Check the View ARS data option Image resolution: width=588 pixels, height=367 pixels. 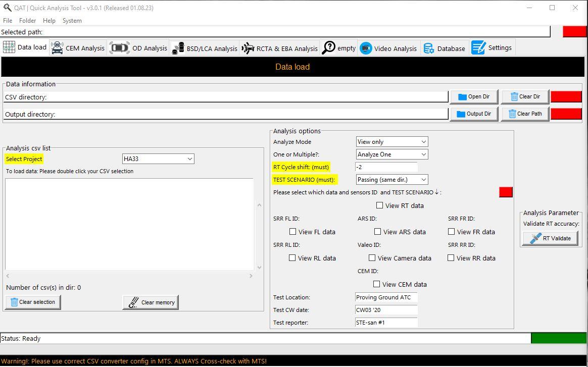(x=377, y=232)
